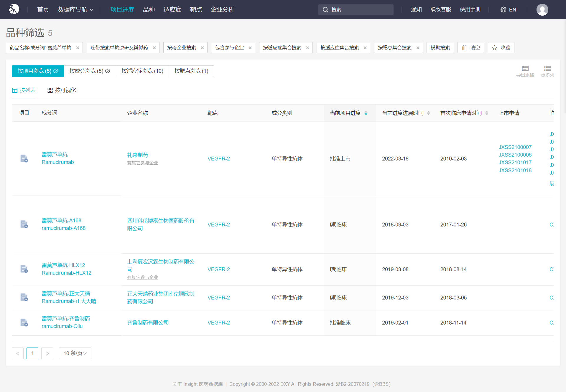Expand the 数据库导航 dropdown menu
The width and height of the screenshot is (566, 392).
tap(75, 10)
